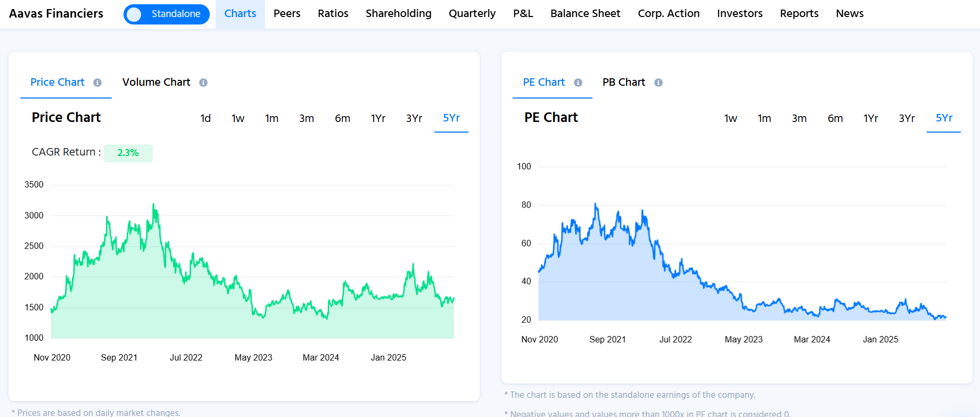Select 1Yr range on PE Chart
The image size is (980, 417).
tap(870, 118)
